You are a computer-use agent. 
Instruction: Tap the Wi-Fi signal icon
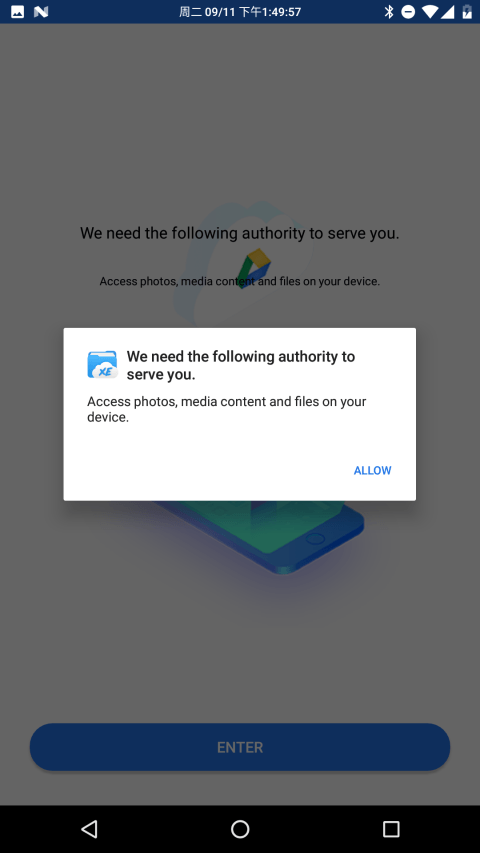pyautogui.click(x=430, y=11)
